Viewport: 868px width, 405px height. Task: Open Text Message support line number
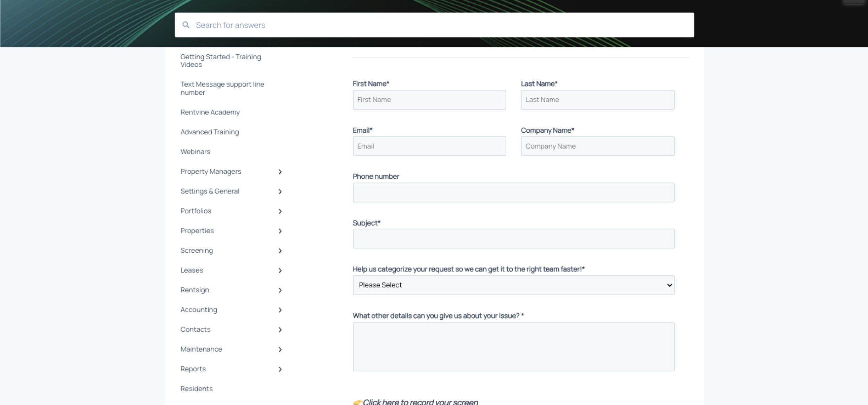point(222,88)
